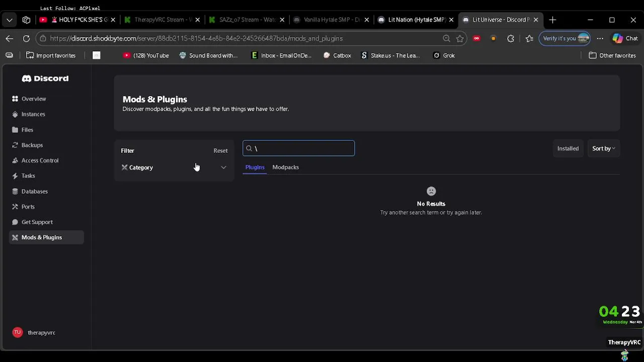Viewport: 644px width, 362px height.
Task: Click the Get Support chat icon
Action: point(15,222)
